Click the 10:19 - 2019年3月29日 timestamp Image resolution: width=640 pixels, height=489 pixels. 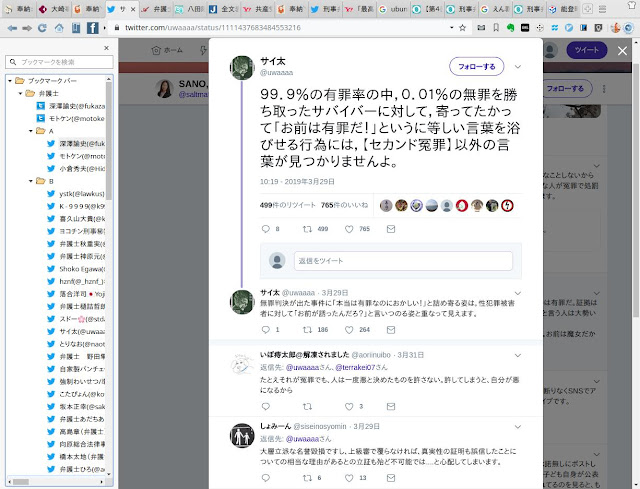click(297, 182)
